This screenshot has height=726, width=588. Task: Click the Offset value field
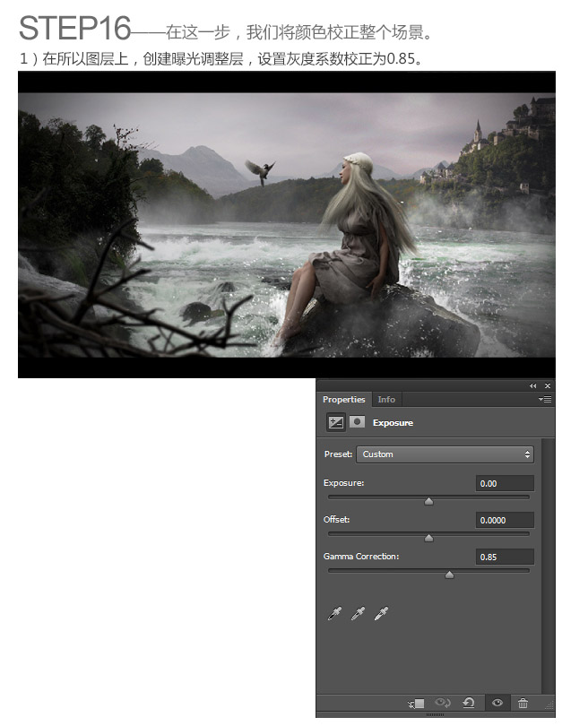click(505, 520)
